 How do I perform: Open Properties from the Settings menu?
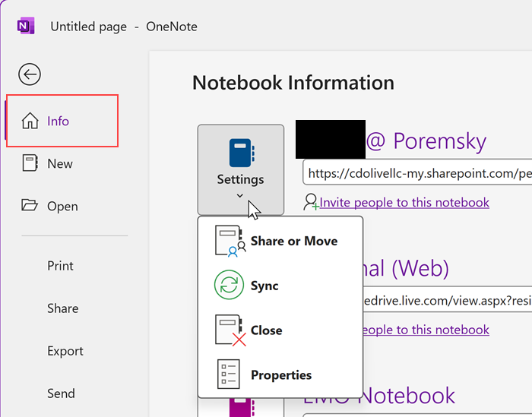click(280, 374)
